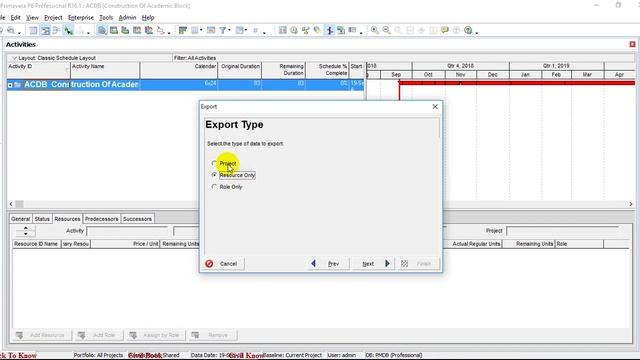Image resolution: width=640 pixels, height=360 pixels.
Task: Switch to the Predecessors tab
Action: (x=102, y=219)
